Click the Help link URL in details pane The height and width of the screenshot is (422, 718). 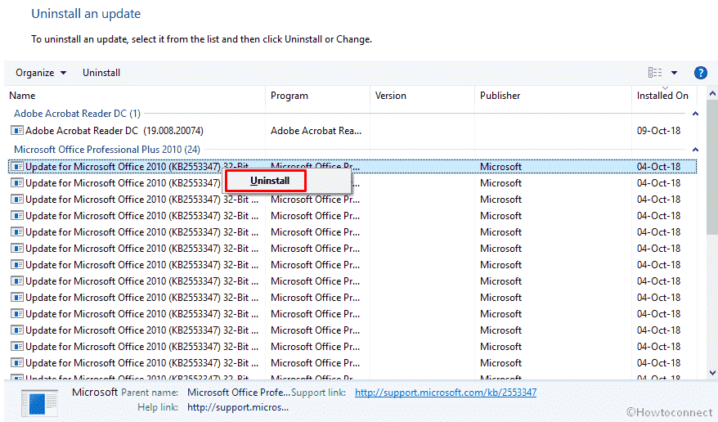pos(238,407)
